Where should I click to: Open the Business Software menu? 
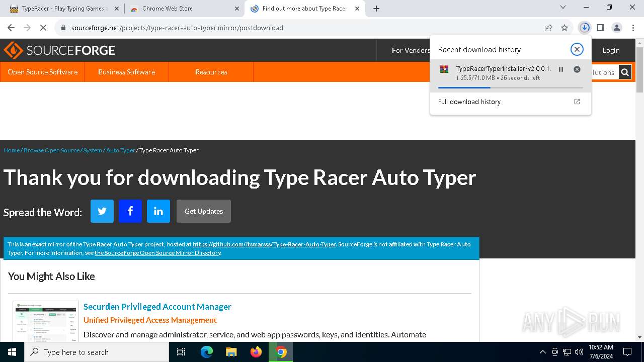tap(126, 72)
